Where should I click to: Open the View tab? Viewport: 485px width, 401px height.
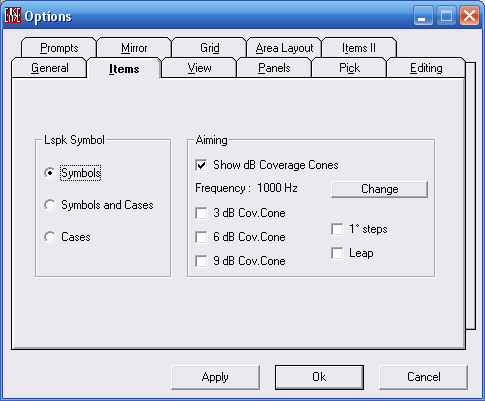point(199,68)
